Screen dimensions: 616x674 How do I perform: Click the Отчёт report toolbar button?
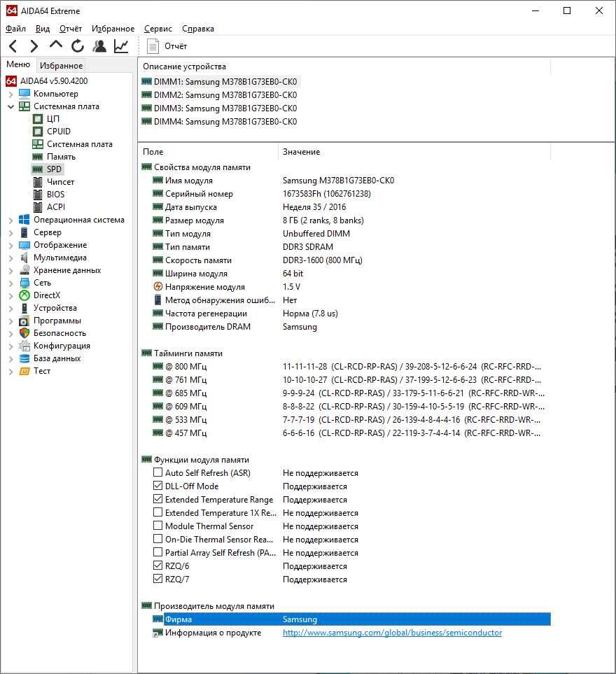(x=167, y=46)
